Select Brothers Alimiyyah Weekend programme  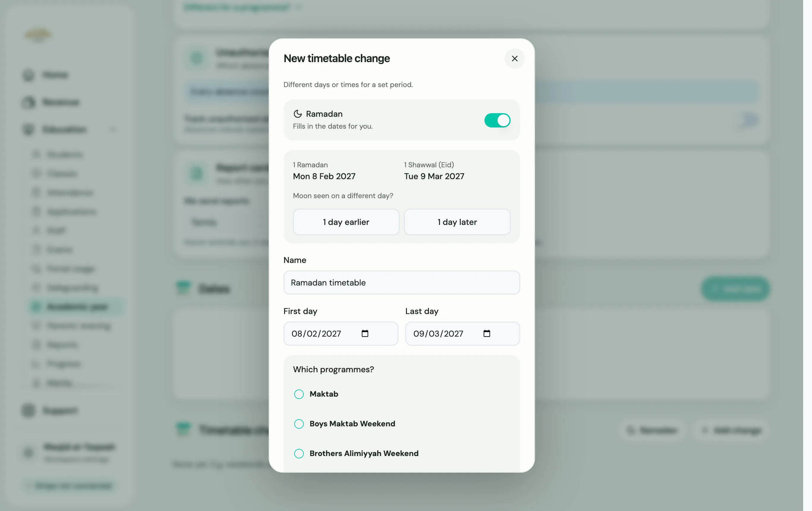[x=299, y=453]
